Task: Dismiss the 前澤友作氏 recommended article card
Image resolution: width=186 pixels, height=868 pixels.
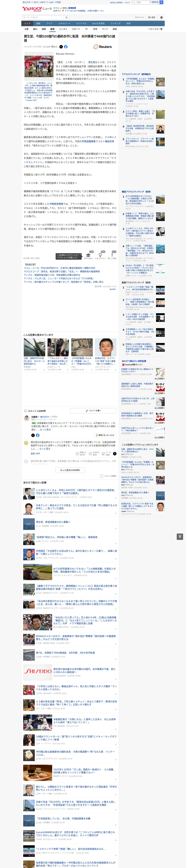Action: [115, 370]
